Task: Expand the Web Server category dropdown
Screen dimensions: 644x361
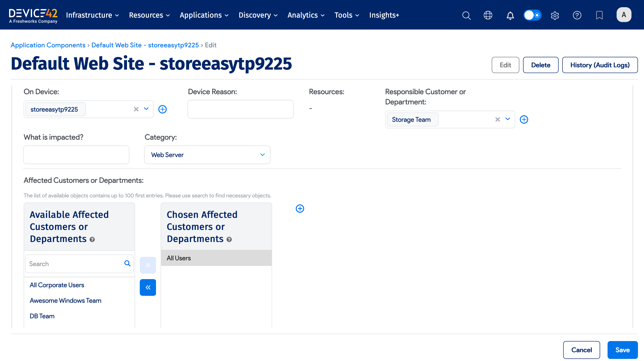Action: tap(262, 155)
